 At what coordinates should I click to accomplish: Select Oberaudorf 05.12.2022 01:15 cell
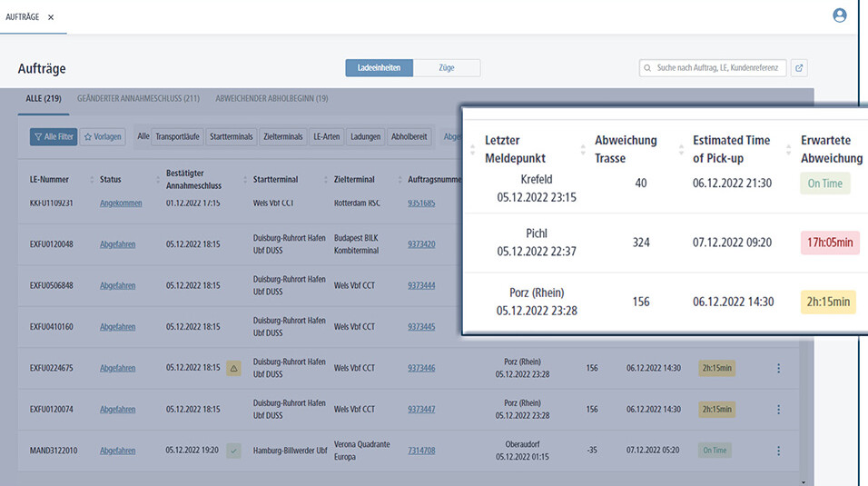(523, 451)
